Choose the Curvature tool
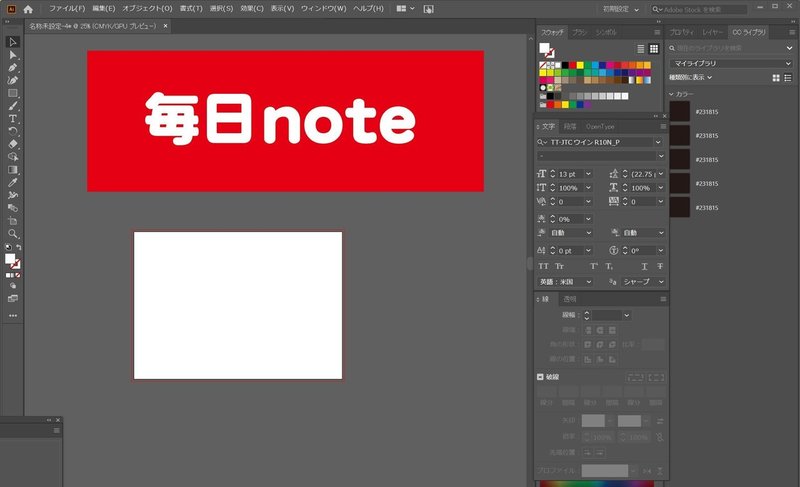The height and width of the screenshot is (487, 800). tap(13, 80)
